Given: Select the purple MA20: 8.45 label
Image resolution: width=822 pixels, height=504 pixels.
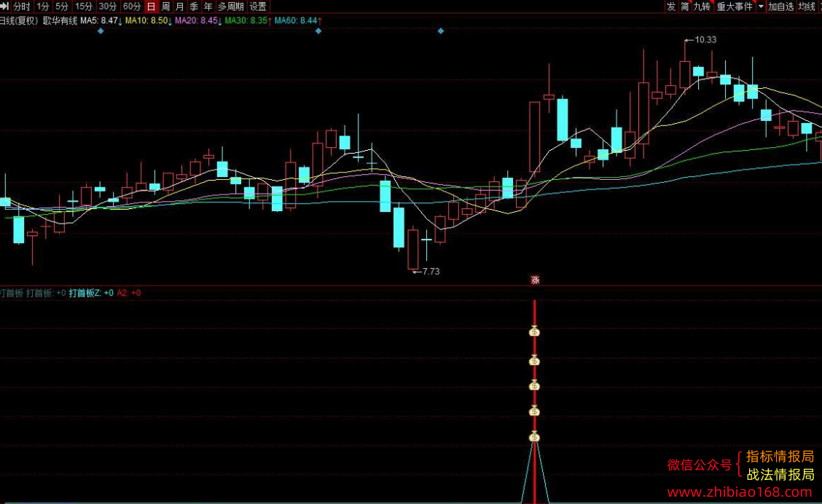Looking at the screenshot, I should tap(198, 20).
